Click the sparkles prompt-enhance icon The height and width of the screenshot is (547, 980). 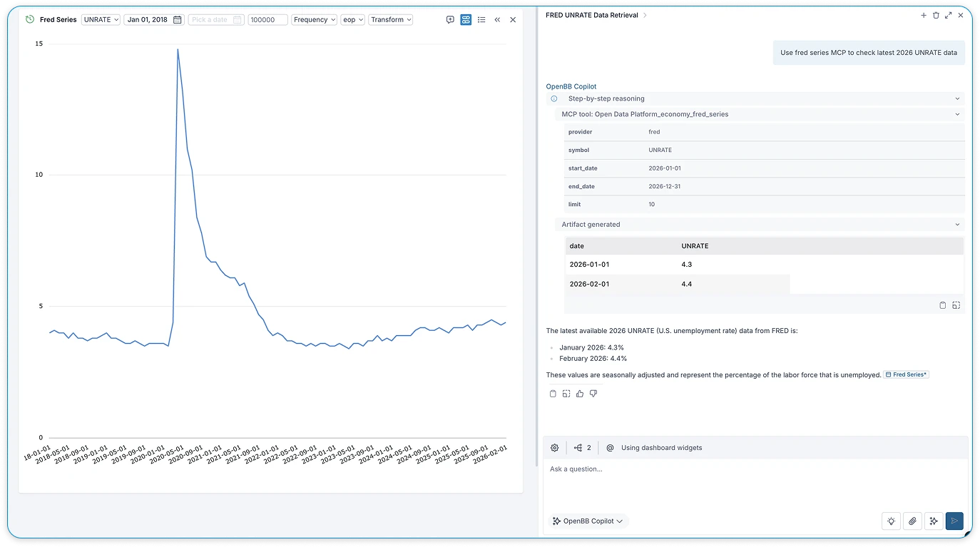tap(934, 521)
